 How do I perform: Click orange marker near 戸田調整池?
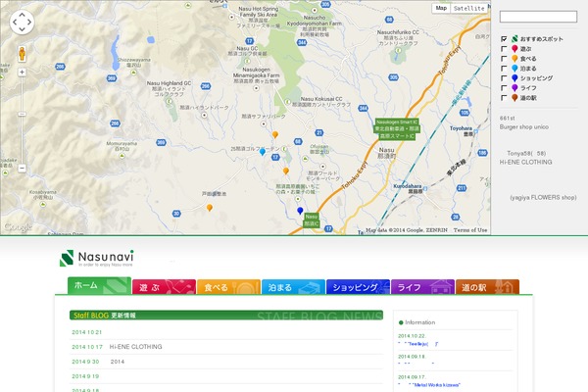pyautogui.click(x=210, y=208)
